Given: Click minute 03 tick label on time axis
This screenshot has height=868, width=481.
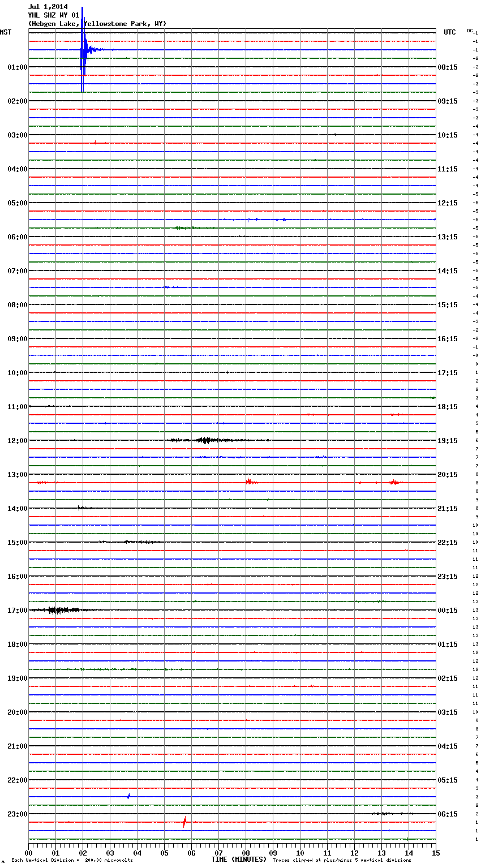Looking at the screenshot, I should click(x=110, y=853).
